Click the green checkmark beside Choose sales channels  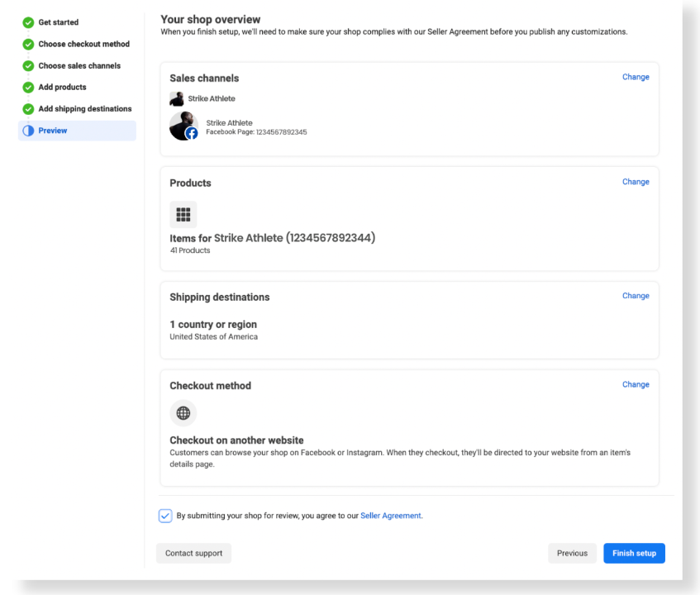coord(28,65)
